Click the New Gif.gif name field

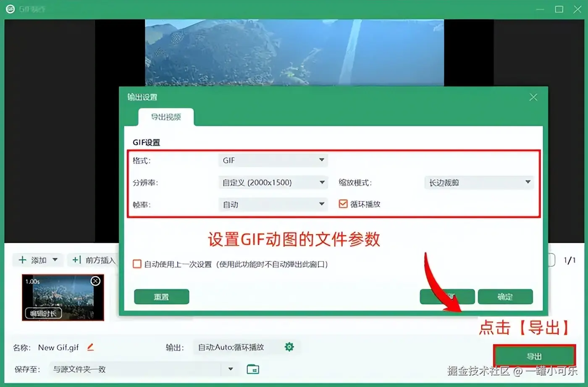tap(58, 348)
